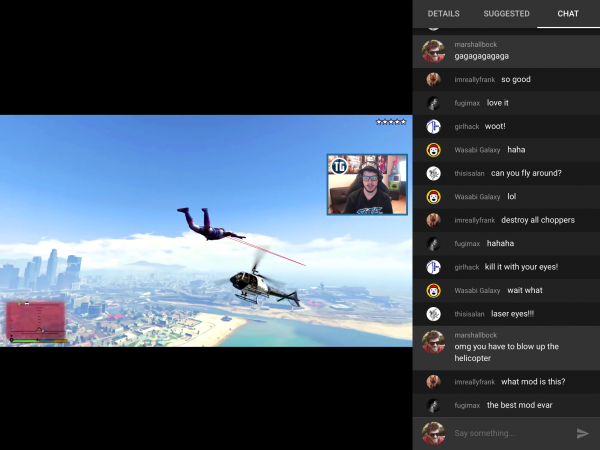600x450 pixels.
Task: Click username fugimax next to 'love it'
Action: [x=467, y=103]
